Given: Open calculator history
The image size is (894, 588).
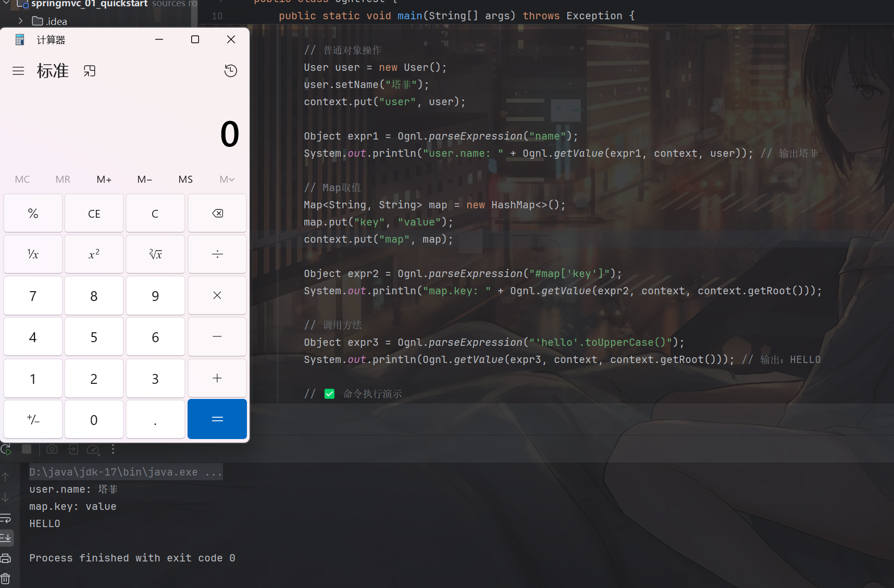Looking at the screenshot, I should pyautogui.click(x=230, y=71).
